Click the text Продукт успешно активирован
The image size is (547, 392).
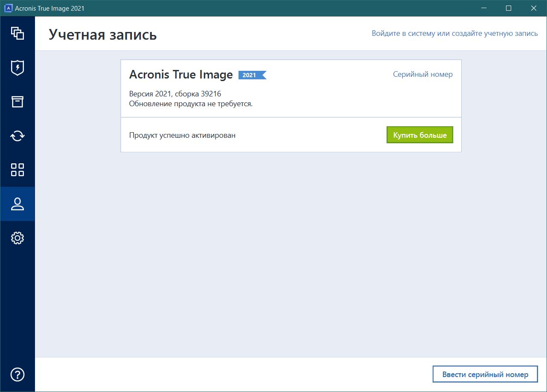click(x=182, y=135)
